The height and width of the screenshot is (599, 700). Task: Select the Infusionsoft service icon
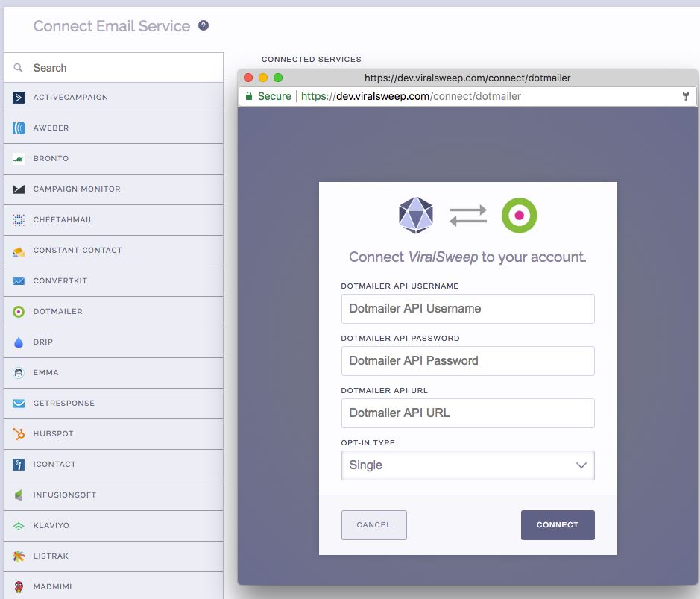[19, 495]
